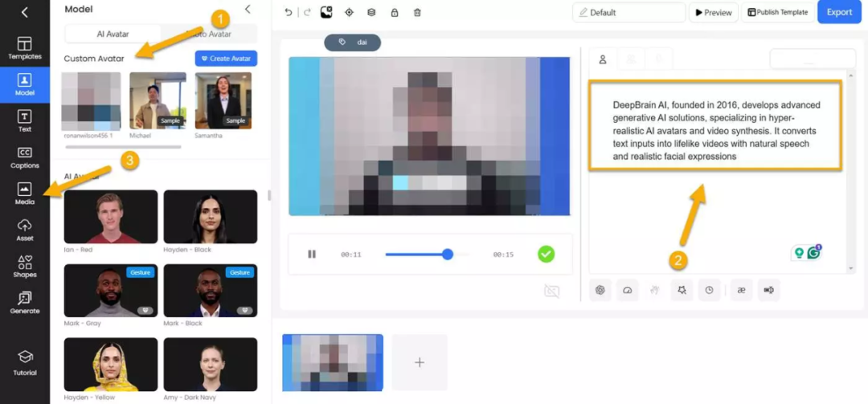Click the Gesture badge on Mark - Gray
Image resolution: width=868 pixels, height=404 pixels.
[140, 272]
